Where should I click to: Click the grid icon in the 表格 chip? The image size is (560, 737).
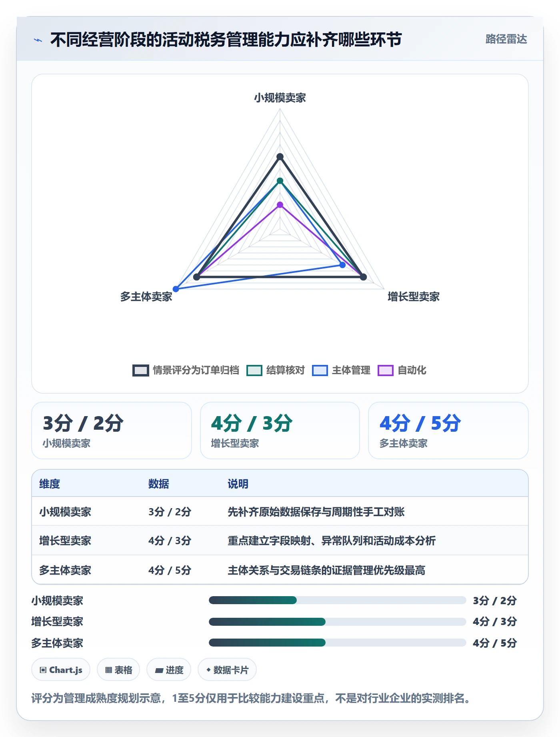(x=108, y=670)
